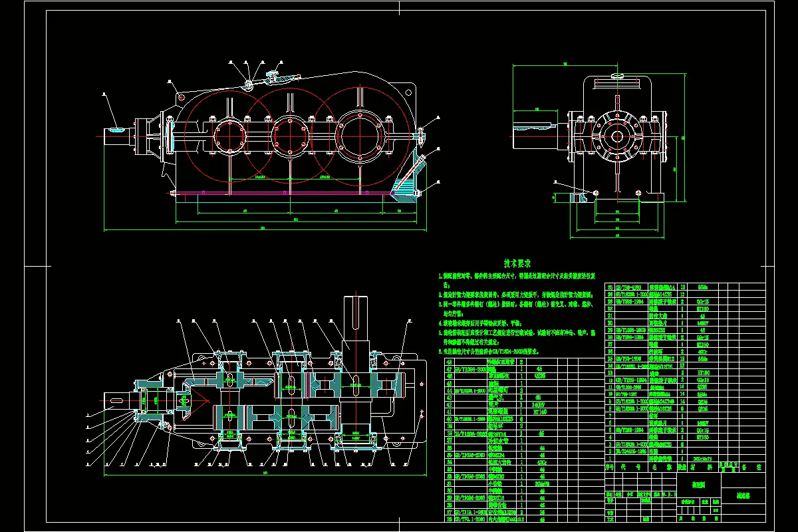Screen dimensions: 798x532
Task: Click the 数量 column header in parts list
Action: click(681, 467)
